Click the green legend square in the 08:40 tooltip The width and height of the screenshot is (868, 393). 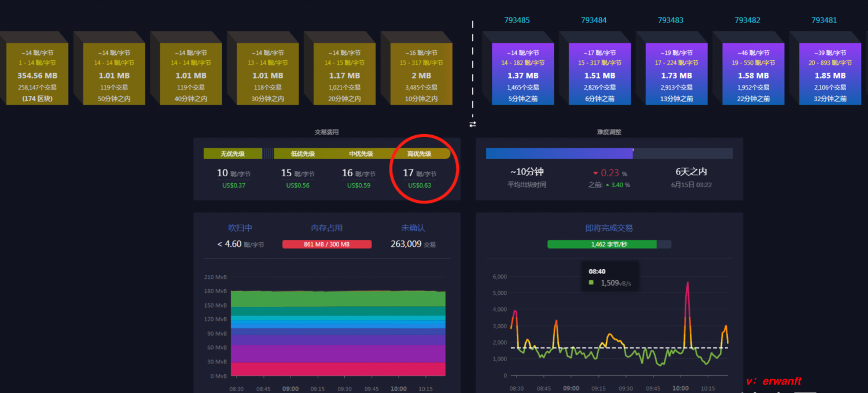pyautogui.click(x=591, y=283)
